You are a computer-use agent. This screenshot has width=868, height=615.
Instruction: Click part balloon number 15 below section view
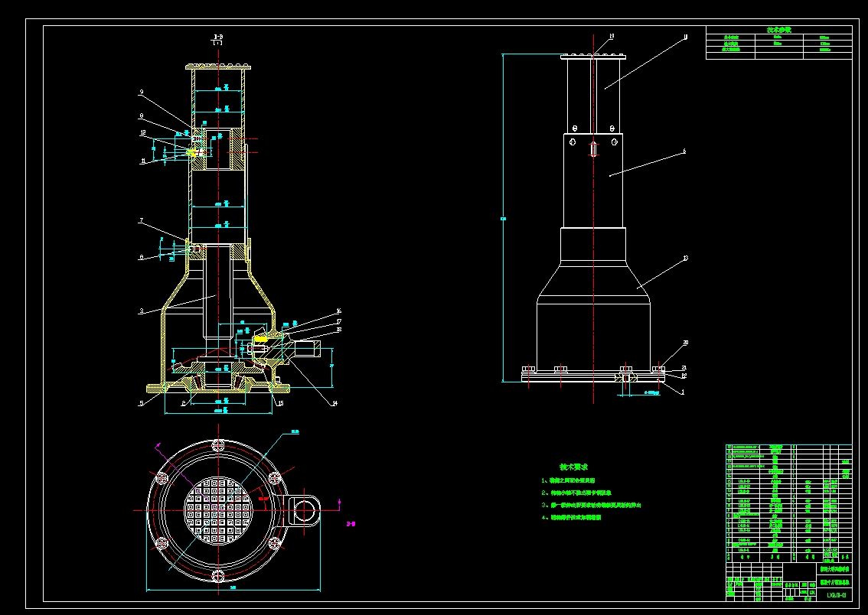tap(281, 403)
